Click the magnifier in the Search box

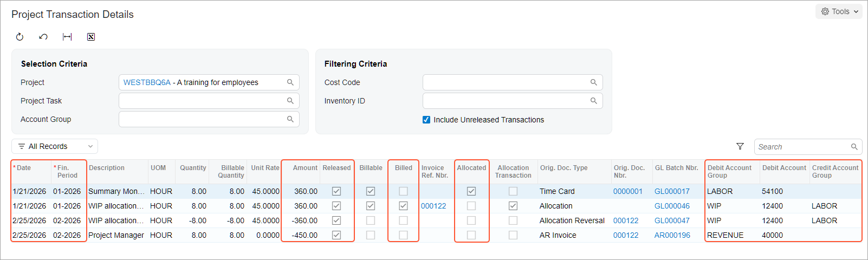pos(854,147)
